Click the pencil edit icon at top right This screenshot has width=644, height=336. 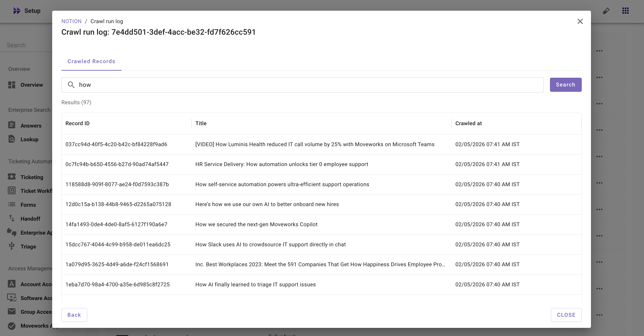[x=606, y=11]
